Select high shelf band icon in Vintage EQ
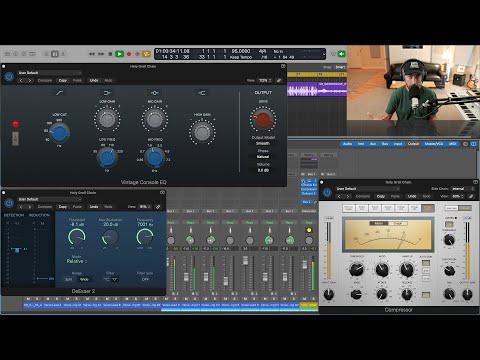480x360 pixels. tap(202, 93)
